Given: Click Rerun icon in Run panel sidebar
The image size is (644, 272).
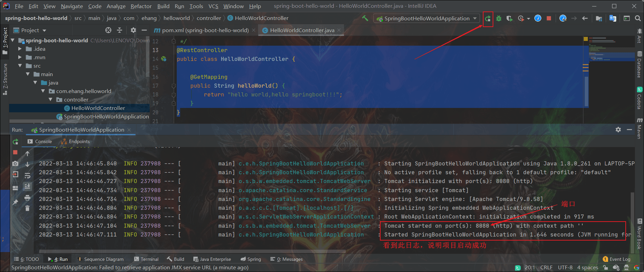Looking at the screenshot, I should [x=15, y=142].
